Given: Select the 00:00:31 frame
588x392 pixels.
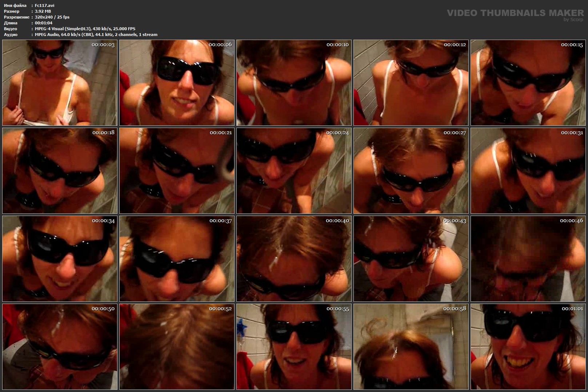Looking at the screenshot, I should click(x=528, y=171).
